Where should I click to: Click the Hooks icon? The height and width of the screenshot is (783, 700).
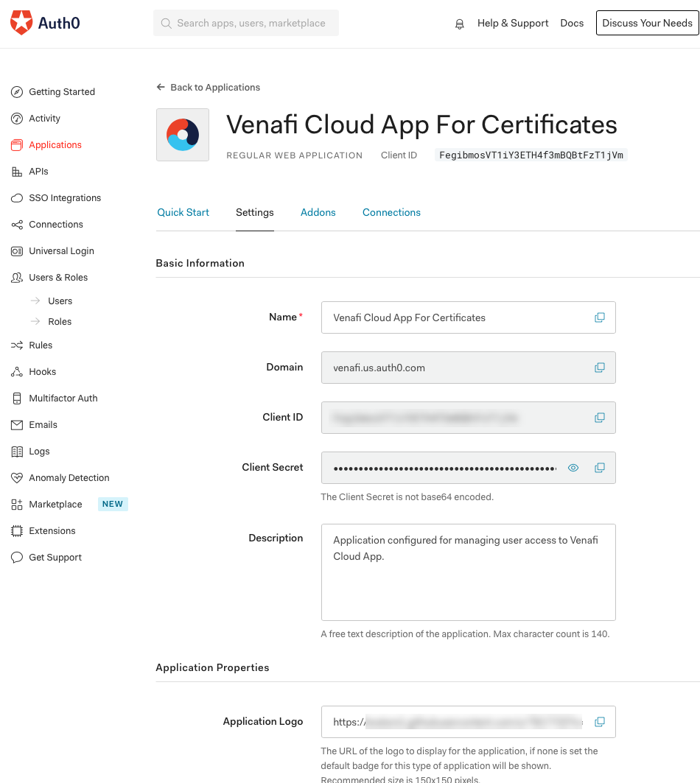pyautogui.click(x=17, y=371)
